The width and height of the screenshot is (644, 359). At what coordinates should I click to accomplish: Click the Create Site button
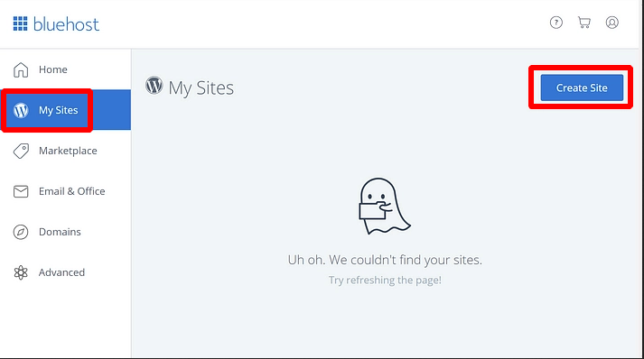pos(582,87)
